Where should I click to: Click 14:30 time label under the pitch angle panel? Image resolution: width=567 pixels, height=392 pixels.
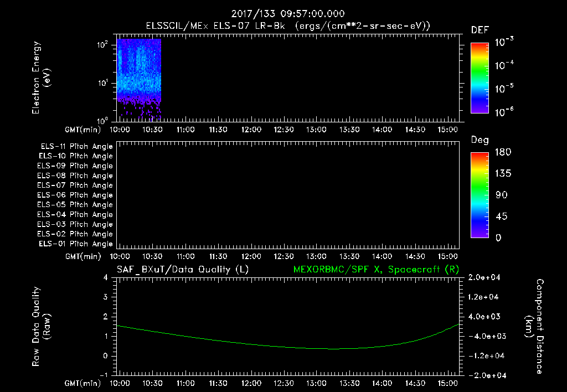coord(415,256)
